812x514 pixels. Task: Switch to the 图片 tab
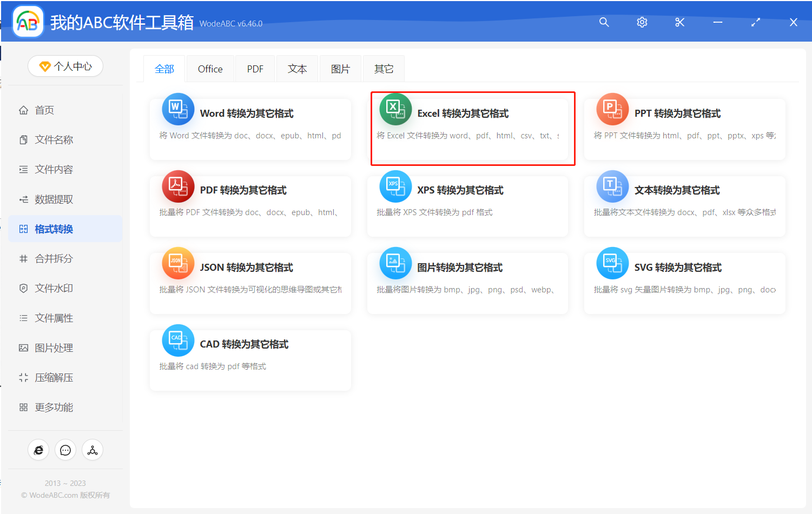pos(340,69)
